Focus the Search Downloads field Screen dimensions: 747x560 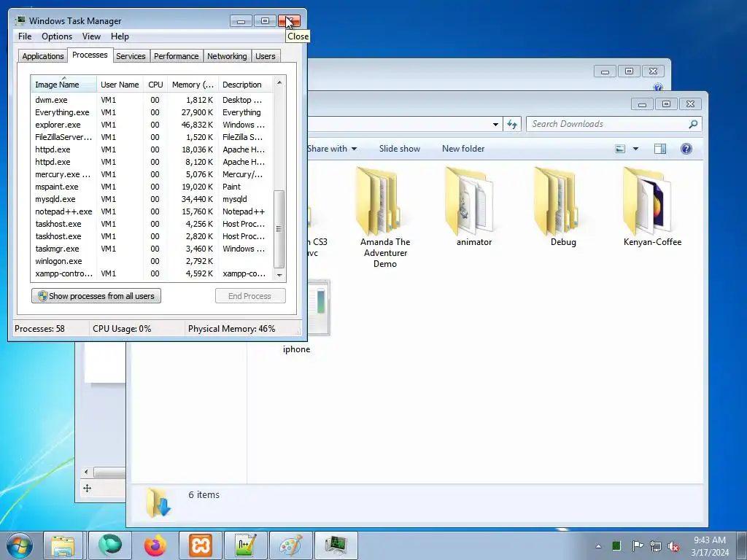click(614, 124)
